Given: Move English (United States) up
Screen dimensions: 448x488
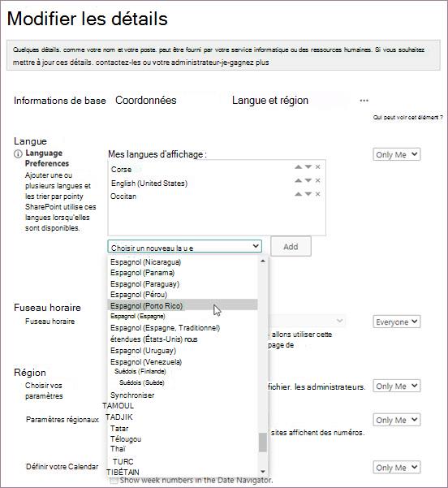Looking at the screenshot, I should pos(298,180).
